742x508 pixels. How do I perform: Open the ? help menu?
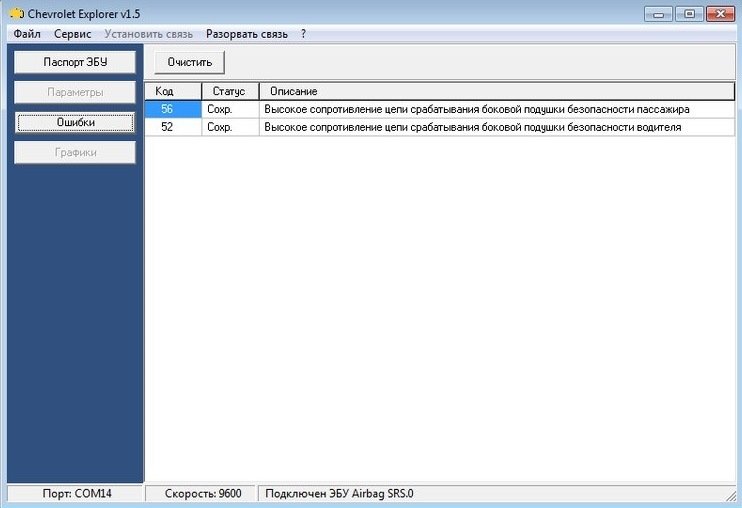(303, 34)
